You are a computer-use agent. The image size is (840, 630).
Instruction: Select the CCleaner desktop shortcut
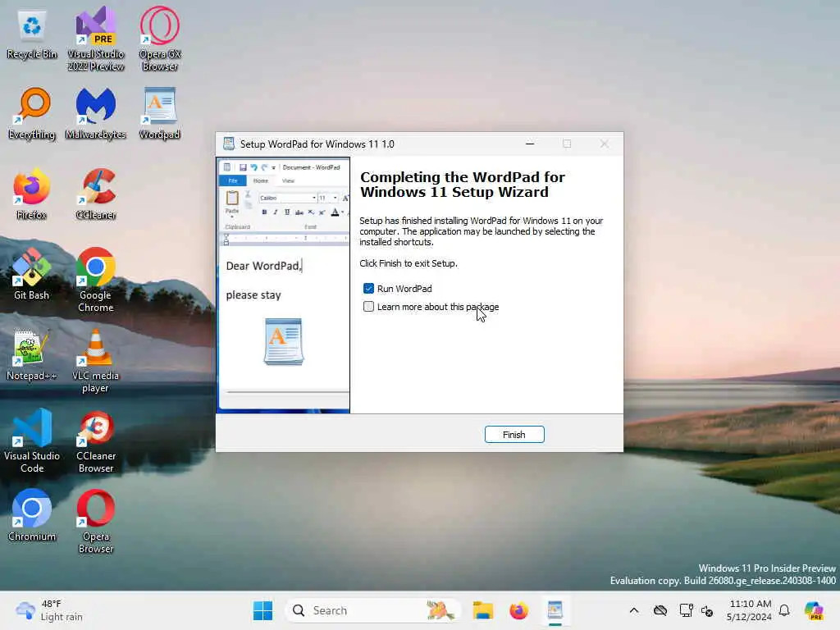[x=96, y=194]
